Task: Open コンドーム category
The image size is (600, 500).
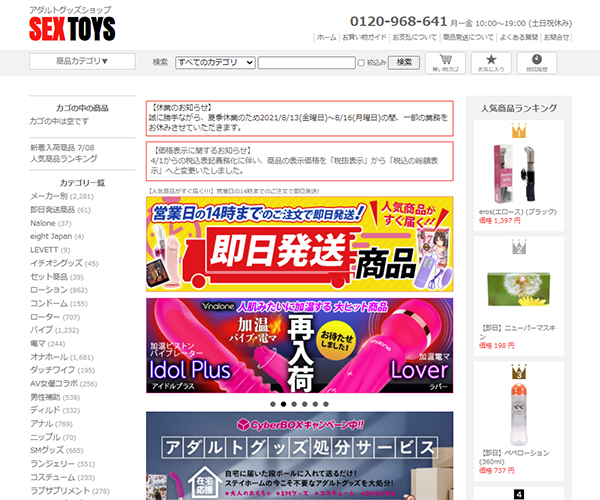Action: (x=49, y=303)
